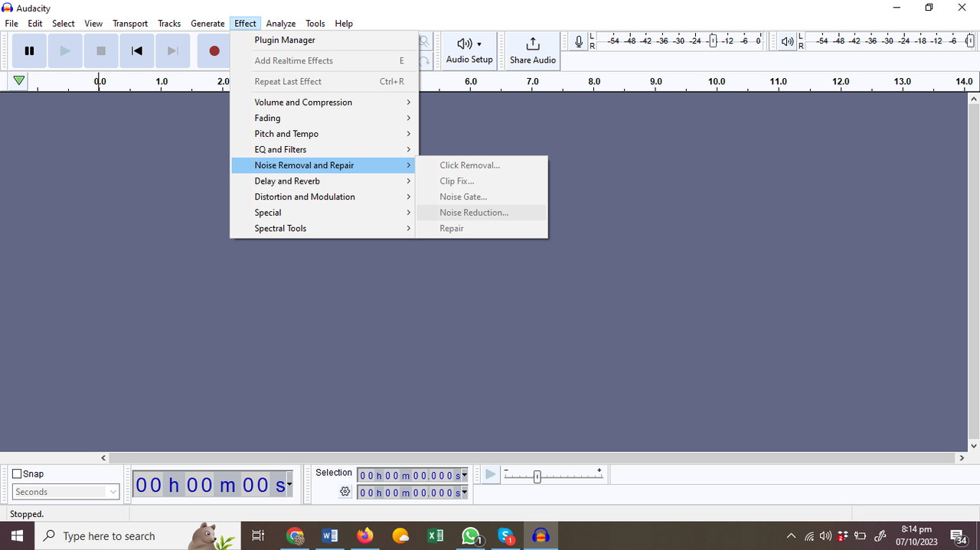The width and height of the screenshot is (980, 550).
Task: Adjust the recording level slider
Action: pos(713,41)
